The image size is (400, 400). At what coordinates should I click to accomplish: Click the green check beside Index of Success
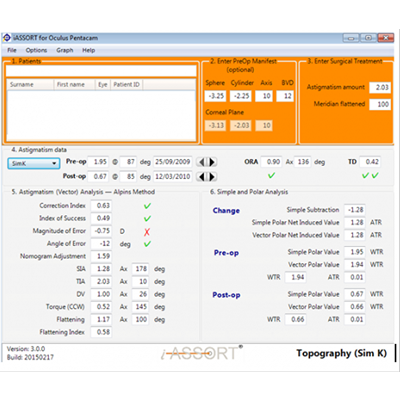pyautogui.click(x=147, y=219)
